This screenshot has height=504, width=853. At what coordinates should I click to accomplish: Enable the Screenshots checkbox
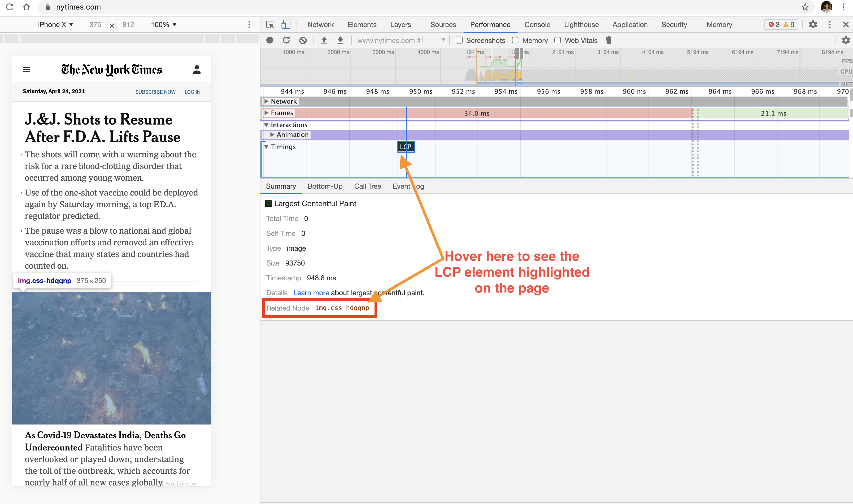tap(459, 40)
